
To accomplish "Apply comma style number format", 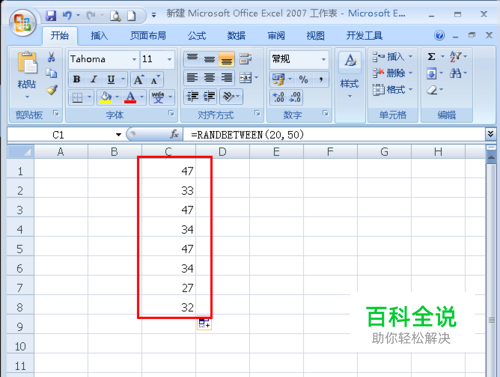I will pyautogui.click(x=321, y=79).
